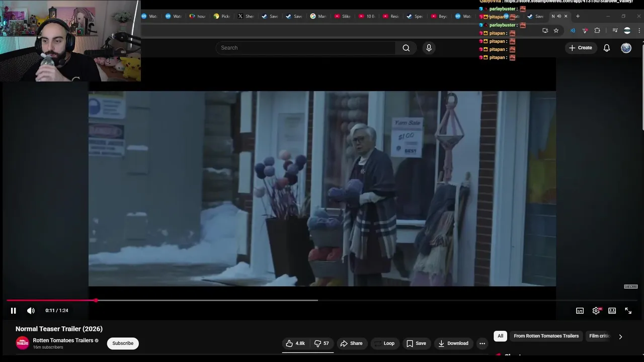Switch to the 'hour' tab
Viewport: 644px width, 362px height.
pos(198,16)
